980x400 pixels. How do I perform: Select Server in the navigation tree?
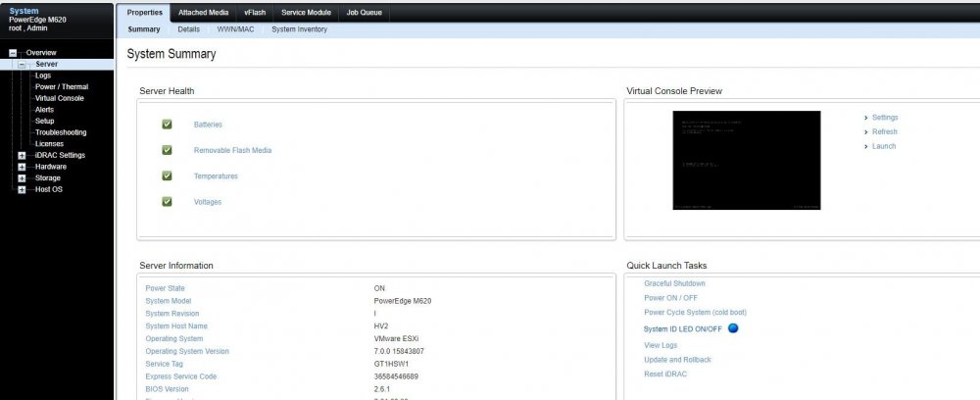[x=46, y=65]
